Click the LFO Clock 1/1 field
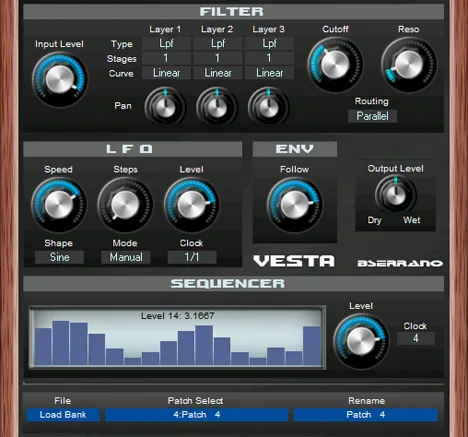468x437 pixels. [192, 257]
